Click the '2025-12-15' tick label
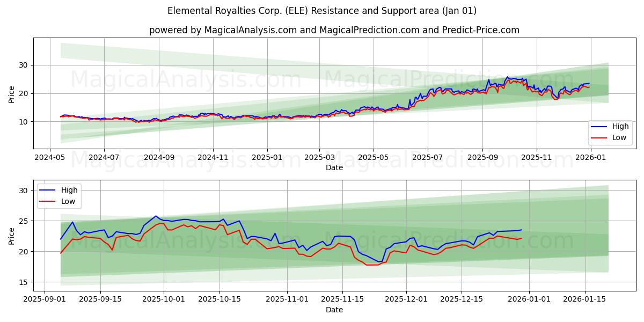Viewport: 644px width, 322px height. click(x=461, y=300)
